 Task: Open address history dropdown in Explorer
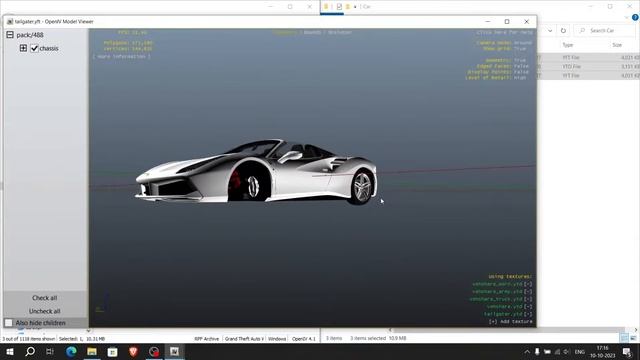pos(550,31)
